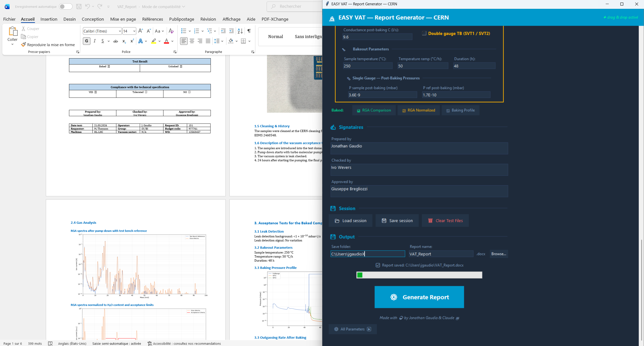The width and height of the screenshot is (644, 346).
Task: Align text right
Action: tap(200, 41)
